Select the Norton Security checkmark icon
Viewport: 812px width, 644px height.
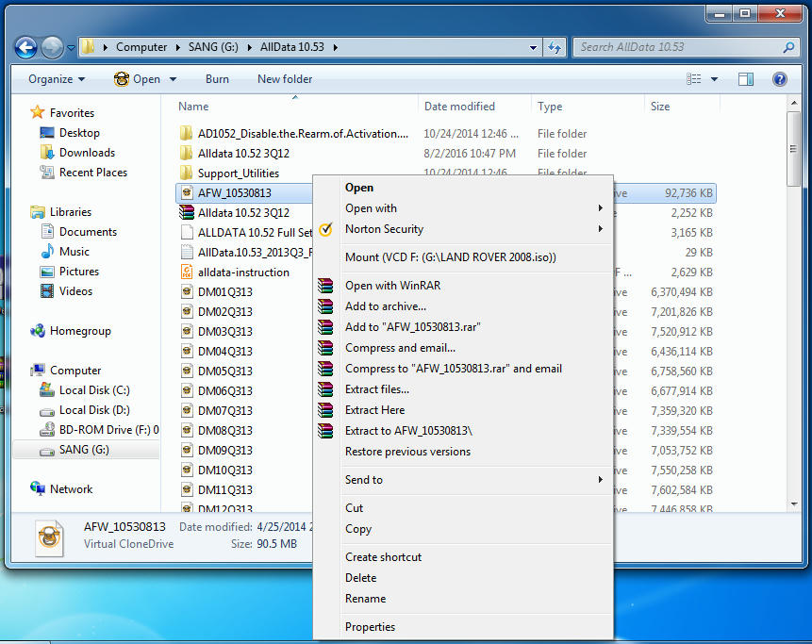tap(325, 229)
